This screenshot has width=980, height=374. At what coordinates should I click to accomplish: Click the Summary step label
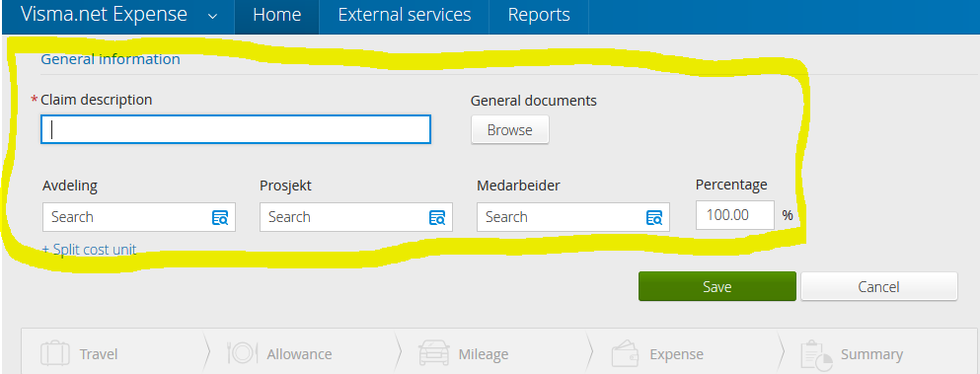[871, 354]
